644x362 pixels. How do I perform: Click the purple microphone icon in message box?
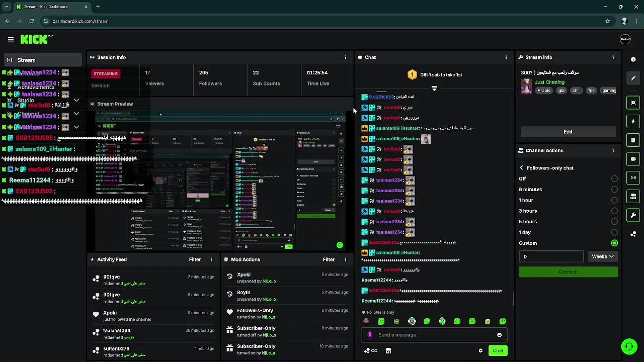(370, 335)
